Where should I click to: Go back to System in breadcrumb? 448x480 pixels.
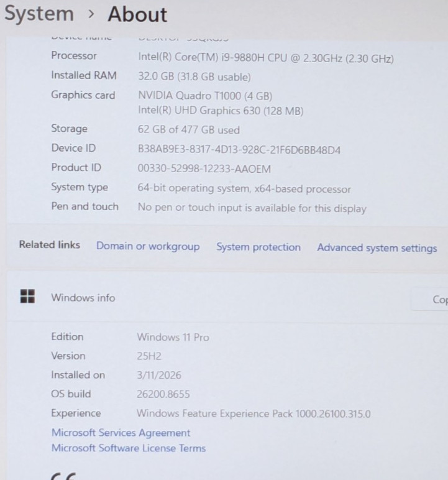coord(39,14)
